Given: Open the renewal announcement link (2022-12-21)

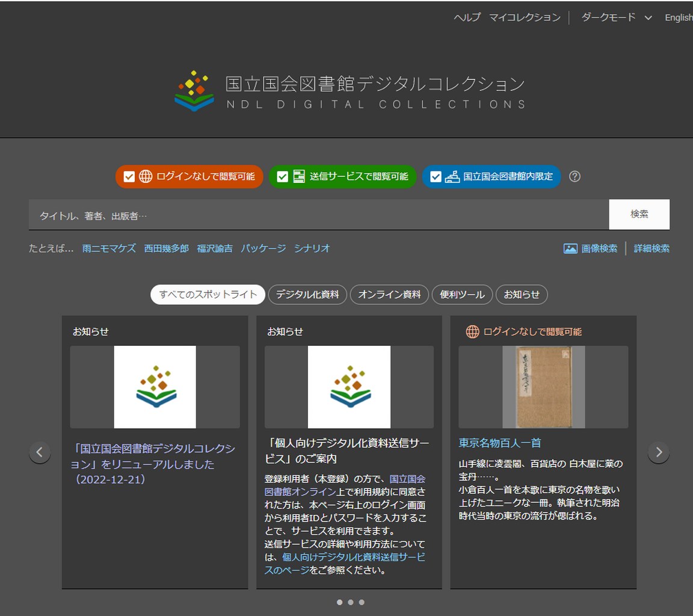Looking at the screenshot, I should tap(153, 464).
